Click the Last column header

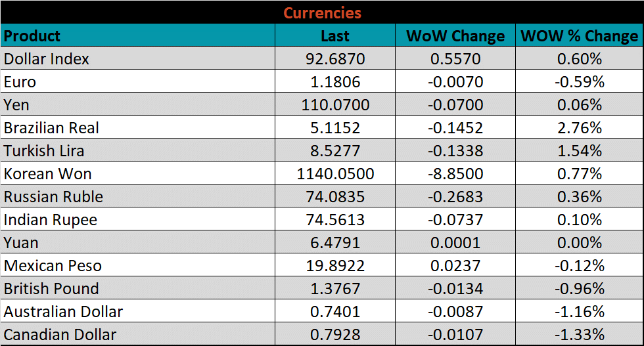(x=335, y=36)
